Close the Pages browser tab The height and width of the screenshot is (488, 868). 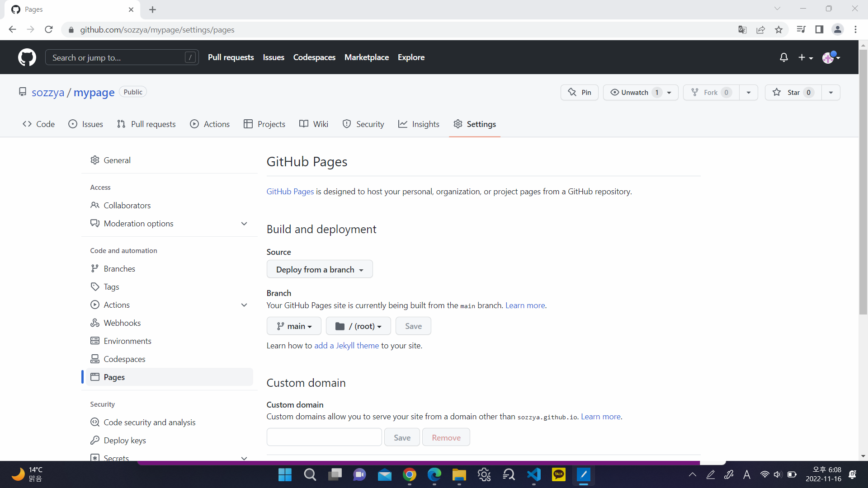click(x=131, y=9)
